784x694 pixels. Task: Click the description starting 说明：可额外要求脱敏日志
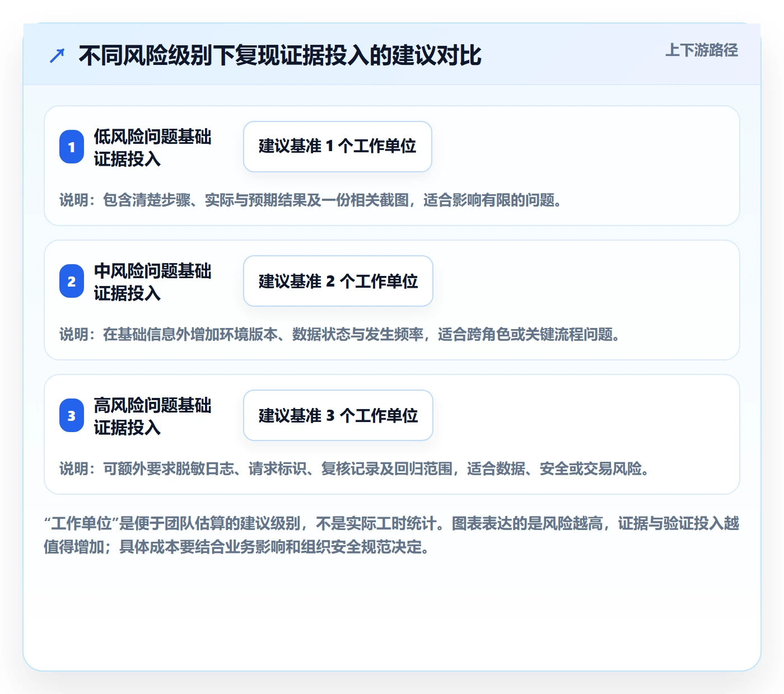(355, 468)
